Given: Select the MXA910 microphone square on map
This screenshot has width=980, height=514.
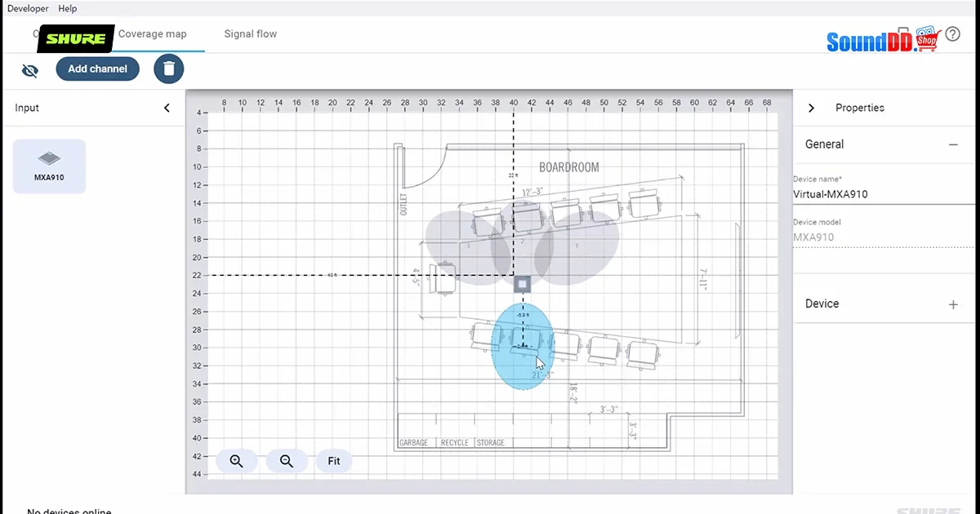Looking at the screenshot, I should (x=523, y=284).
